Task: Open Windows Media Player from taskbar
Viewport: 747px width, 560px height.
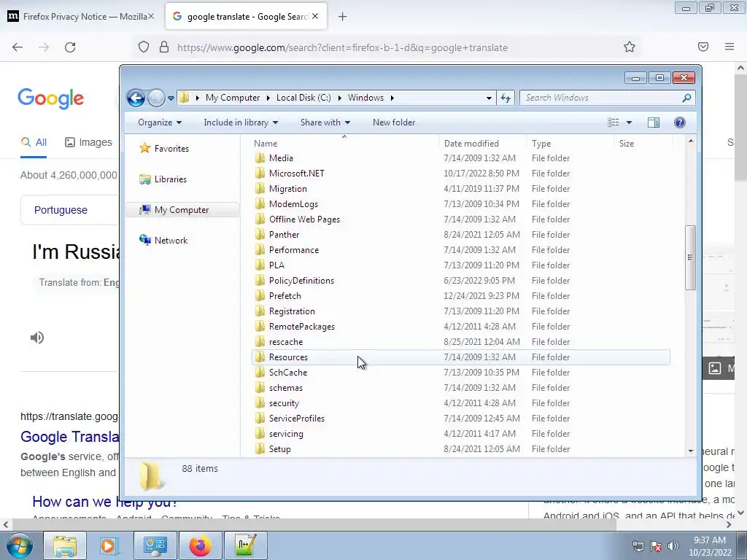Action: click(x=109, y=545)
